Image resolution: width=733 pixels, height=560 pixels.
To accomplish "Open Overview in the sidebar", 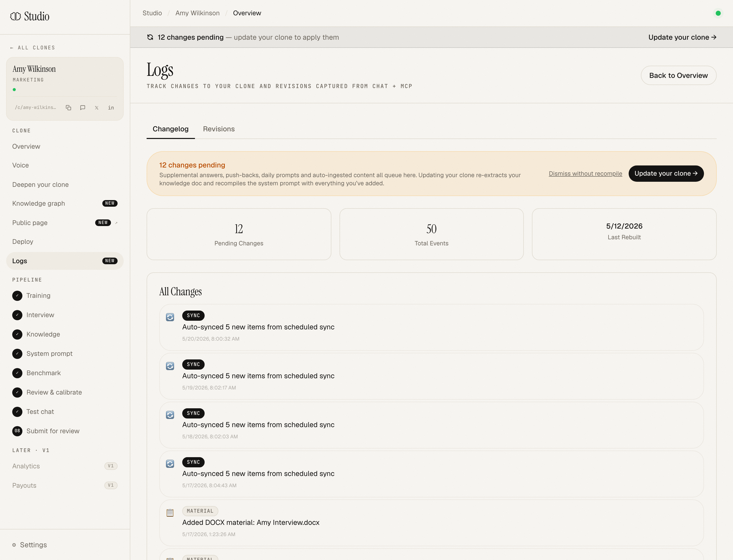I will click(x=65, y=147).
